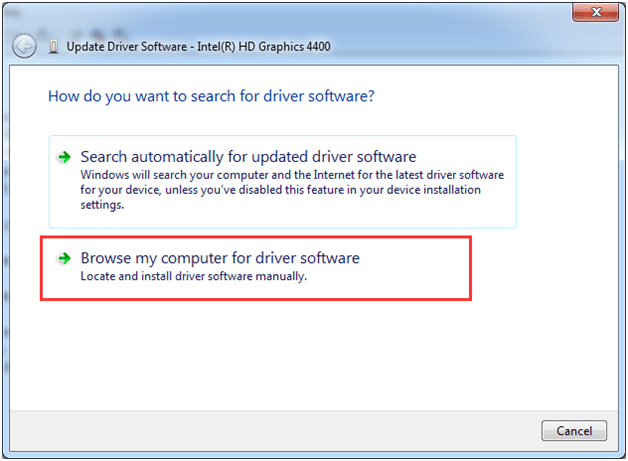The width and height of the screenshot is (628, 461).
Task: Click the device icon in title bar
Action: click(52, 47)
